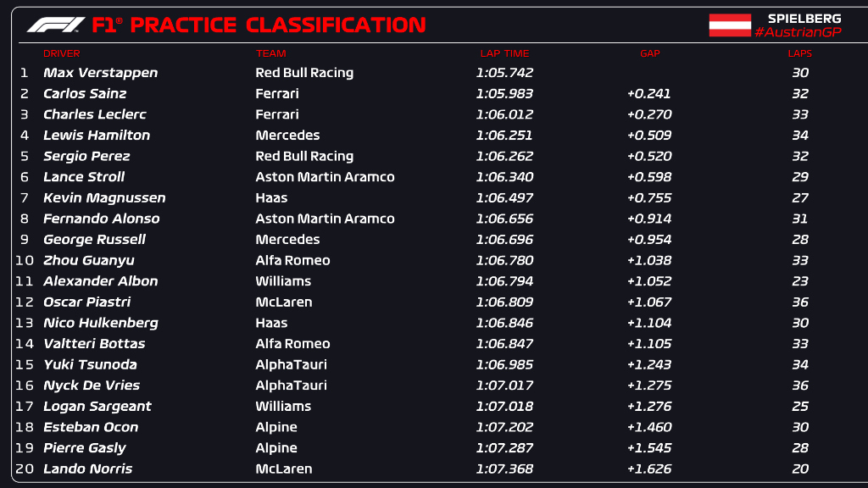This screenshot has height=488, width=868.
Task: Click the Austrian flag icon
Action: pyautogui.click(x=730, y=25)
